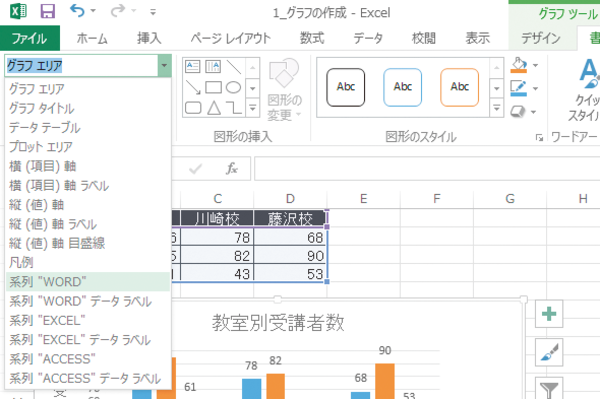
Task: Select 凡例 from the list
Action: point(88,262)
